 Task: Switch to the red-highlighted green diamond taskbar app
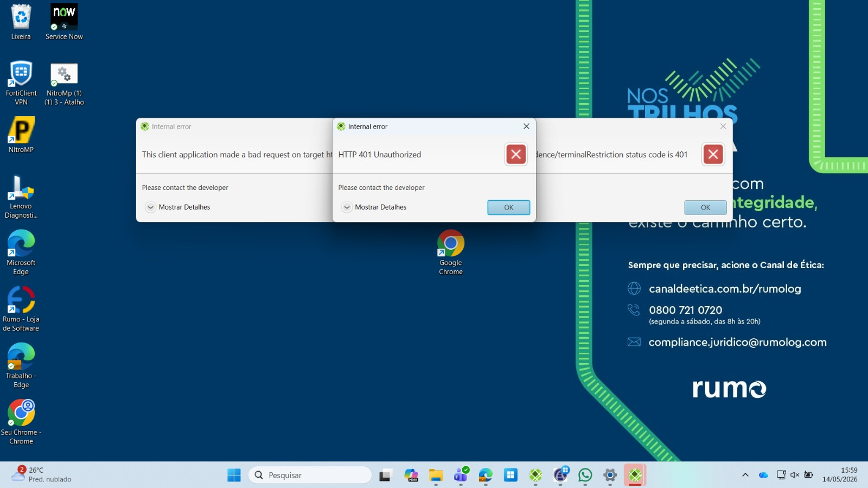[635, 476]
